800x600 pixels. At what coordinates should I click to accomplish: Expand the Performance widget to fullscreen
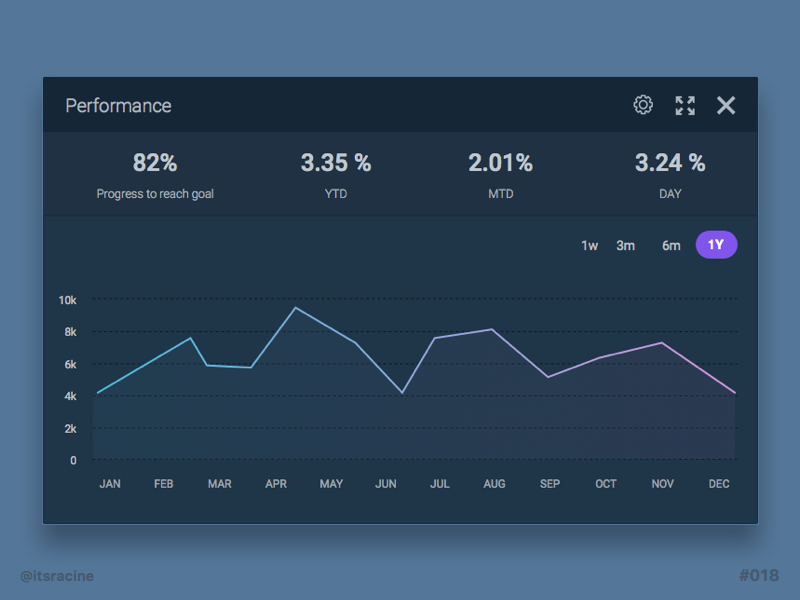coord(685,105)
